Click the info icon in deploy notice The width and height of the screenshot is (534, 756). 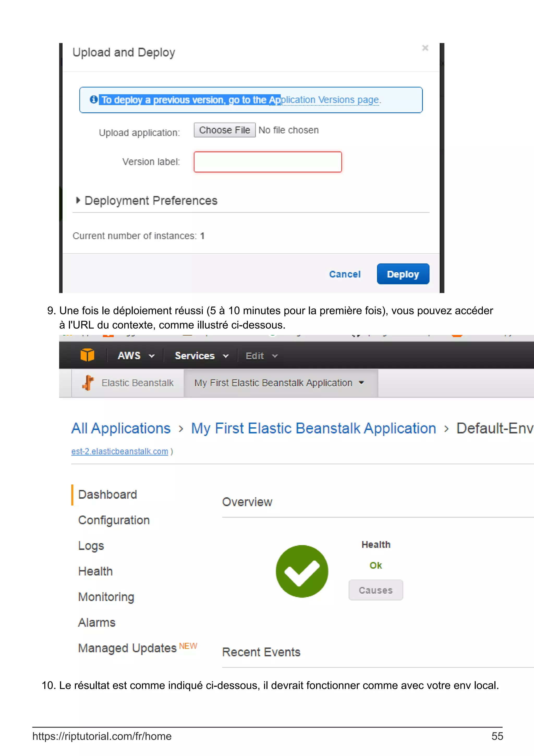94,99
